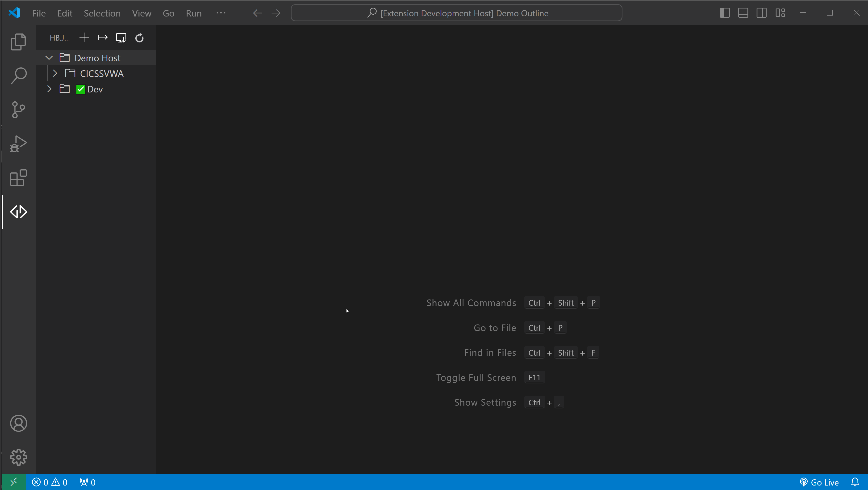This screenshot has width=868, height=490.
Task: Click the Refresh button in panel toolbar
Action: 139,37
